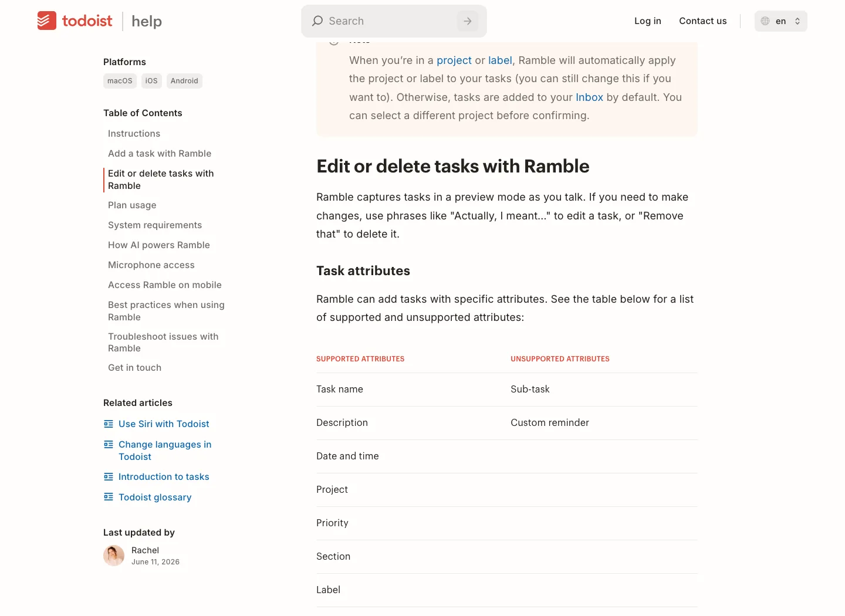Select the iOS platform tag
This screenshot has width=845, height=616.
pos(151,81)
